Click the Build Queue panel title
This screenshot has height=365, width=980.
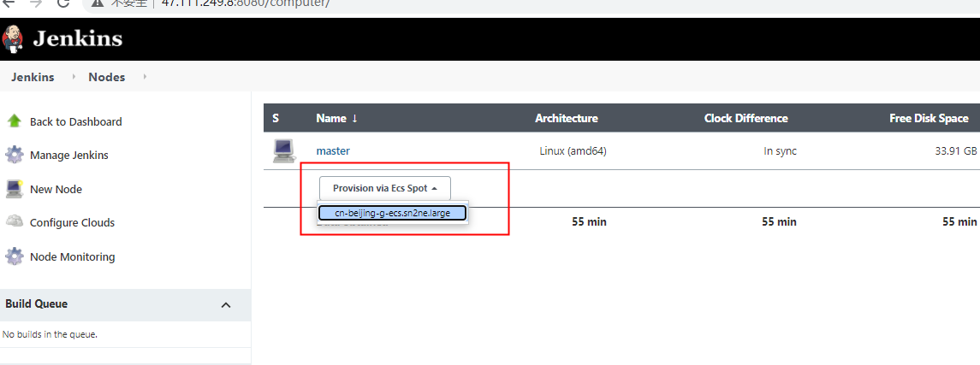click(x=36, y=303)
